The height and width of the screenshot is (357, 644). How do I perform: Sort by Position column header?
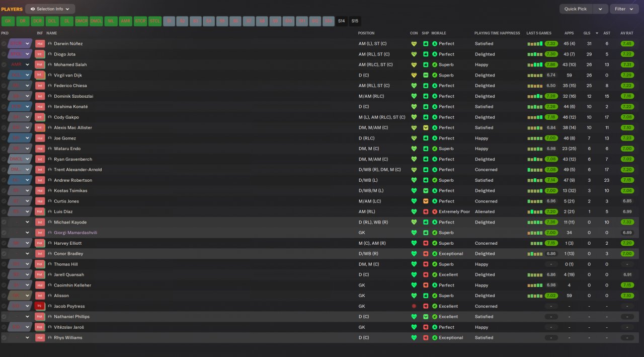366,33
